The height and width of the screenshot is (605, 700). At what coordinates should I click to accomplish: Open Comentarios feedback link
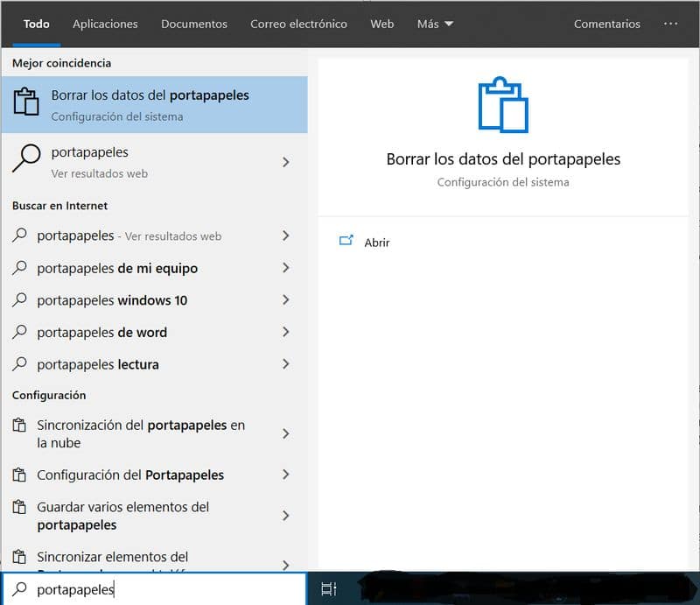tap(606, 25)
